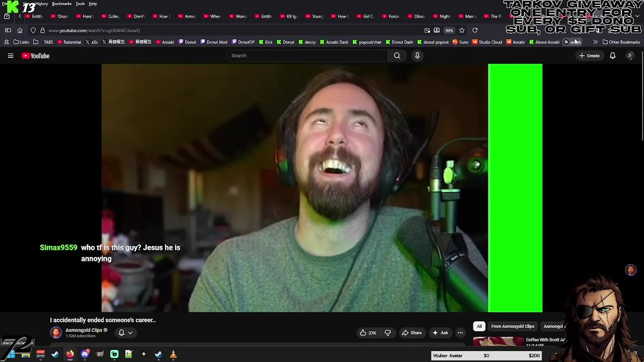The image size is (644, 362).
Task: Open 'Coffee With Scott' recommended video thumbnail
Action: coord(498,341)
